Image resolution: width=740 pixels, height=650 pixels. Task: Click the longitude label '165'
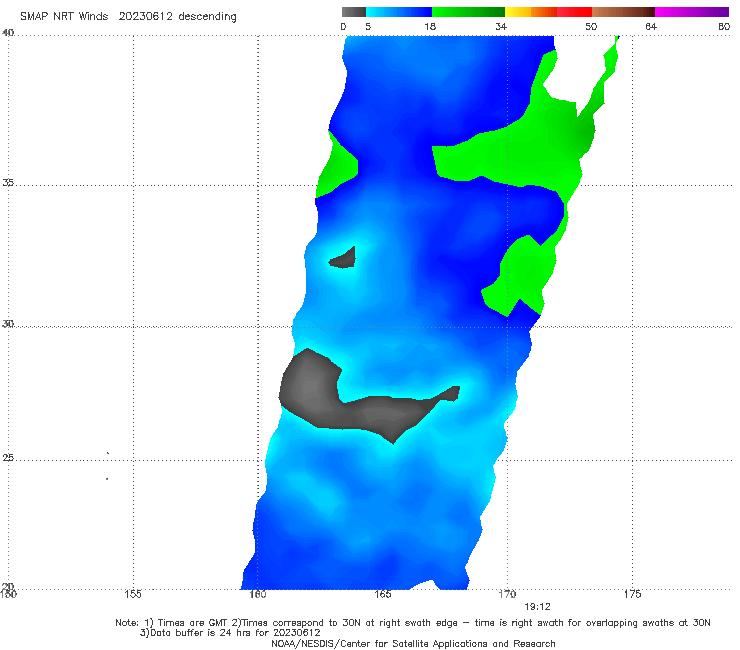click(x=383, y=594)
